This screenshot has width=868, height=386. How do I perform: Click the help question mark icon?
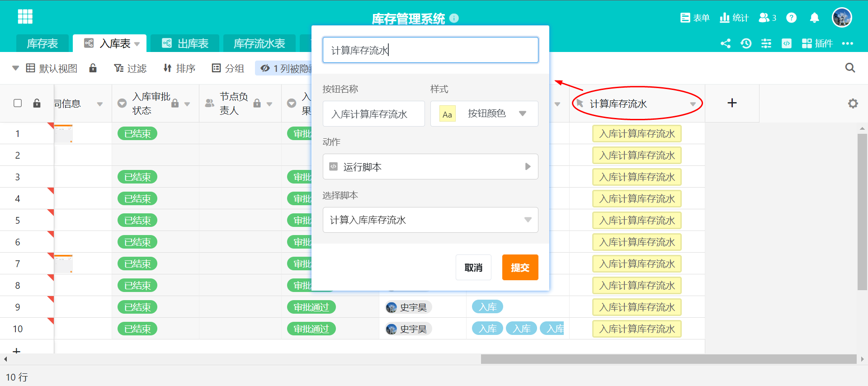(x=791, y=18)
